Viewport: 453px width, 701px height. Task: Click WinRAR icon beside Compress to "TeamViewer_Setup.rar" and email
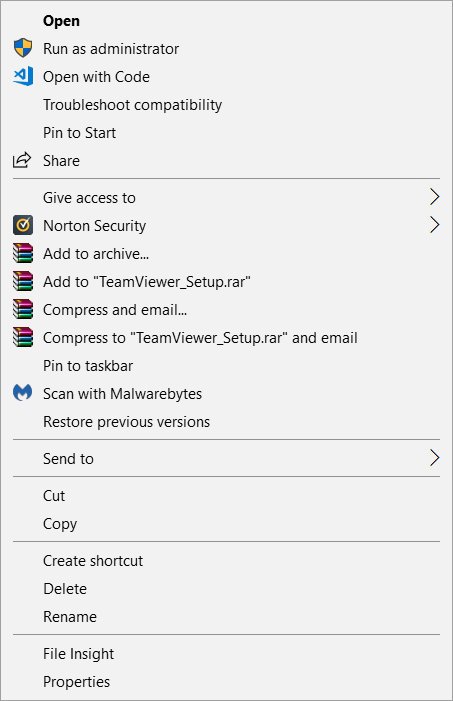(23, 337)
